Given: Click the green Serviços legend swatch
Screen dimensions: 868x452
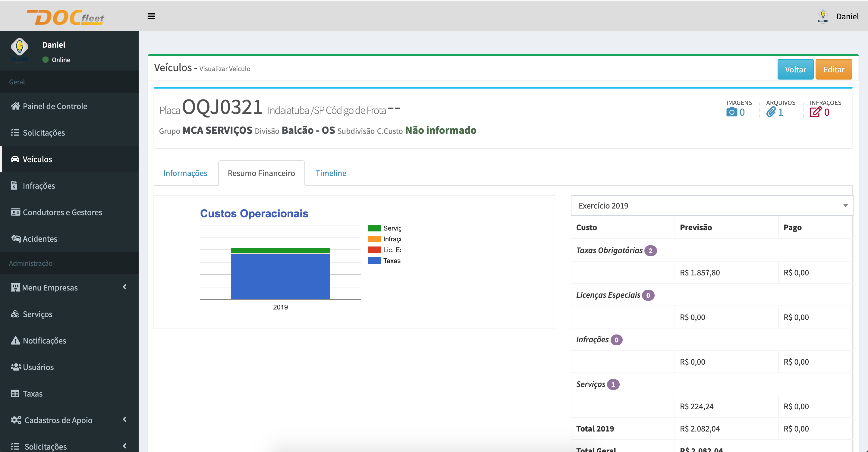Looking at the screenshot, I should (x=374, y=228).
